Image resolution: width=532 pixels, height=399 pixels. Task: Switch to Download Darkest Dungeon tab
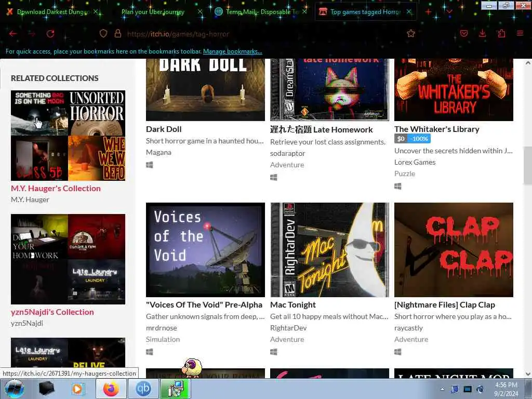tap(51, 12)
